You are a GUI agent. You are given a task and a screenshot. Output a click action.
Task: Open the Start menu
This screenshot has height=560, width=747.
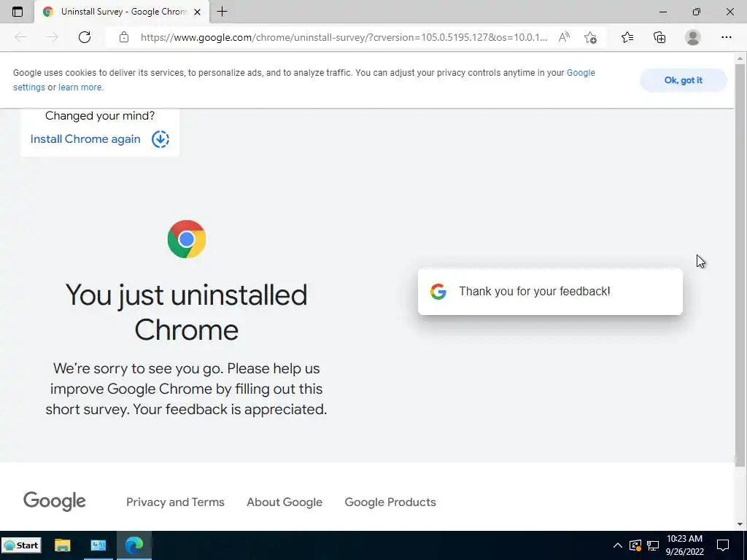coord(21,545)
